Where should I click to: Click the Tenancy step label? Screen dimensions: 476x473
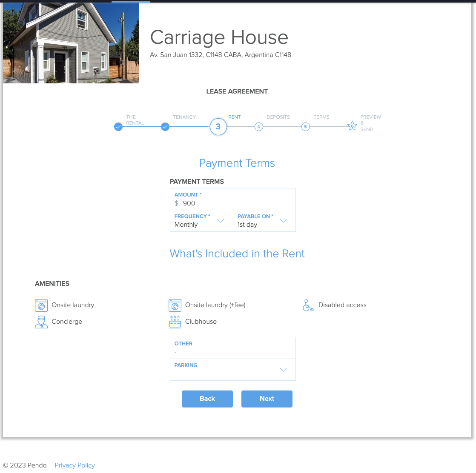(184, 117)
